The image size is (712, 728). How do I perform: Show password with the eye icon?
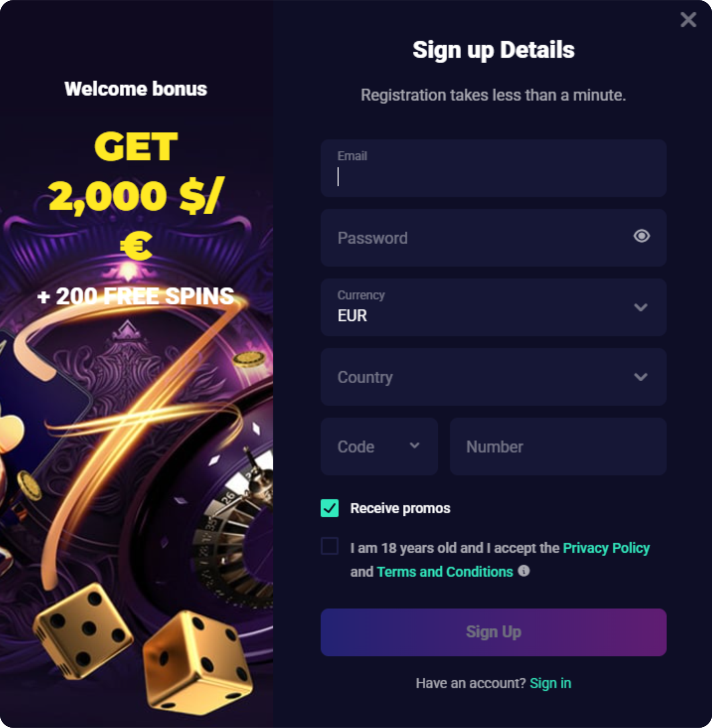click(x=641, y=236)
